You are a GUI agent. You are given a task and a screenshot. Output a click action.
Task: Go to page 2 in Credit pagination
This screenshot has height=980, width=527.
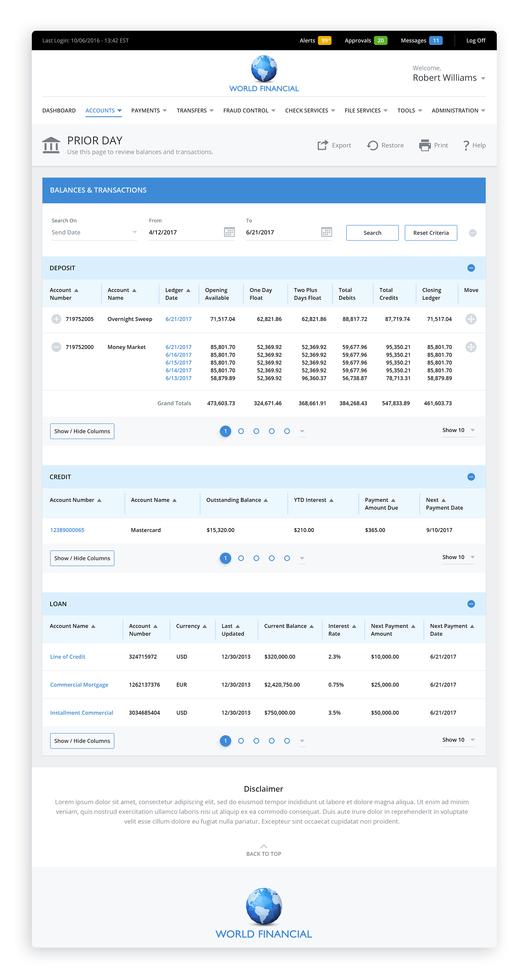(x=241, y=558)
